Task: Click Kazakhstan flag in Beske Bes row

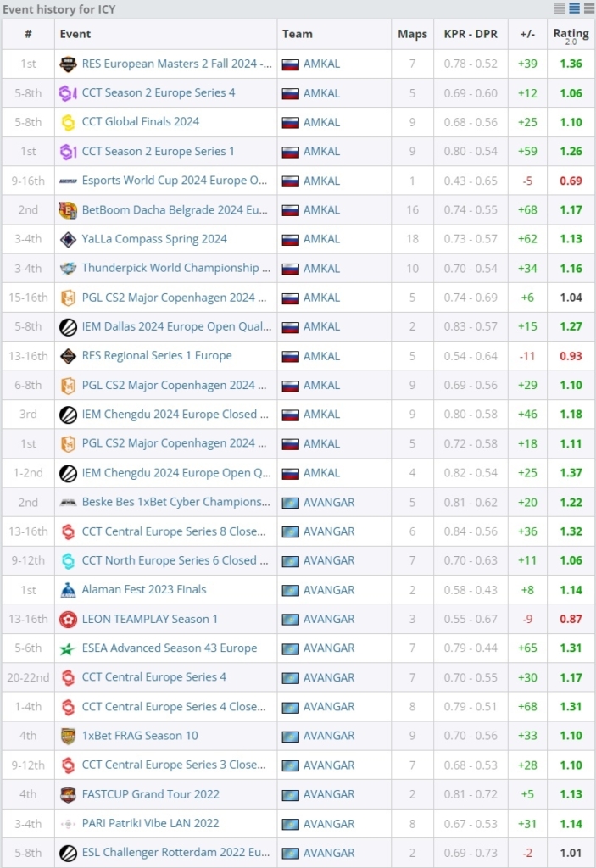Action: pos(290,504)
